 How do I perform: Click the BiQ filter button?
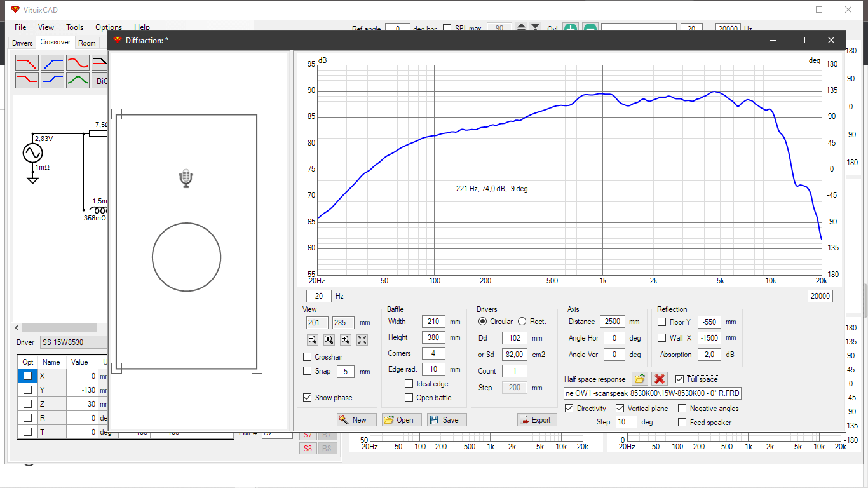[x=100, y=81]
